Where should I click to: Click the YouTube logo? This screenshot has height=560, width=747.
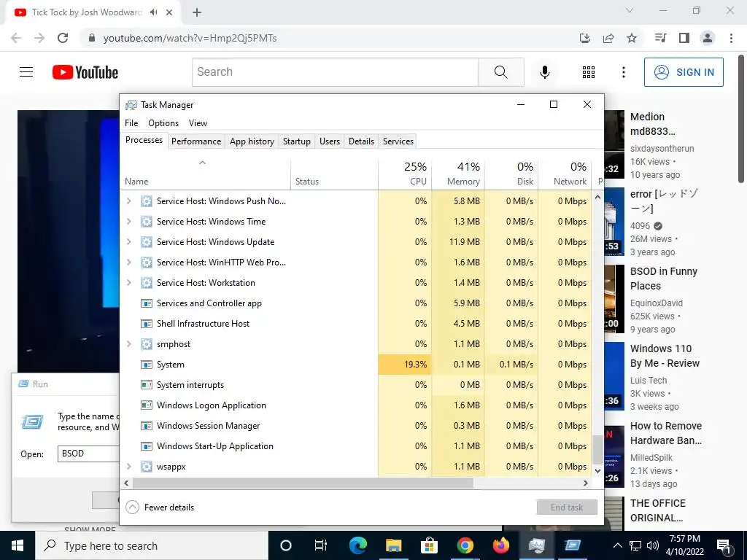[x=85, y=72]
